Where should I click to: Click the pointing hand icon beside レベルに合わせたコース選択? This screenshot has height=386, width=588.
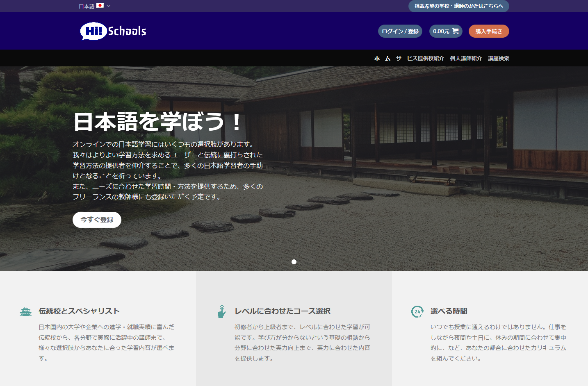pyautogui.click(x=221, y=312)
